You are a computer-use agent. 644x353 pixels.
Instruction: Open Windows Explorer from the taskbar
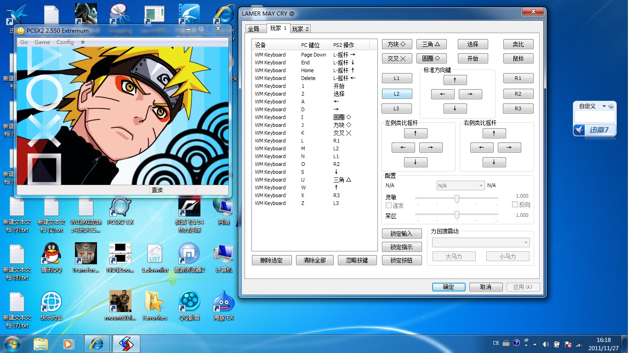[41, 344]
